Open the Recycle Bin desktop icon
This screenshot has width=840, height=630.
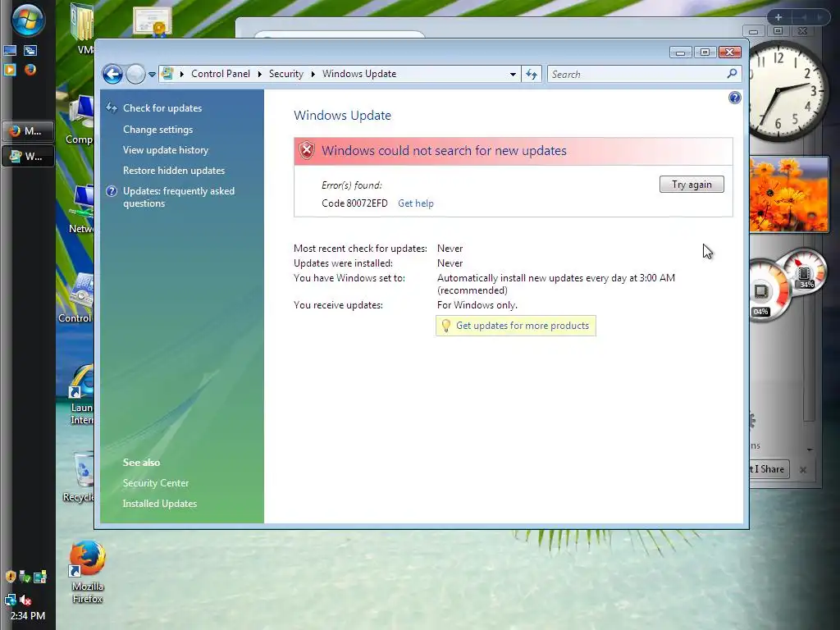80,477
